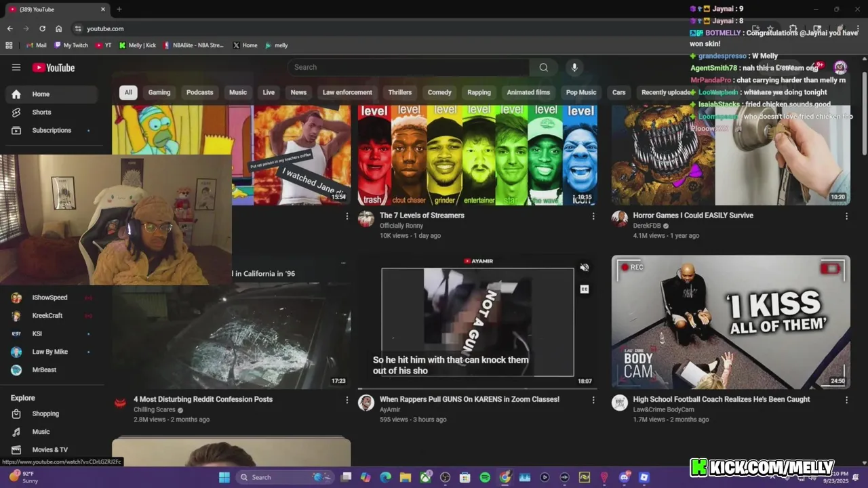Open Officially Ronny channel avatar
This screenshot has height=488, width=868.
pos(366,219)
